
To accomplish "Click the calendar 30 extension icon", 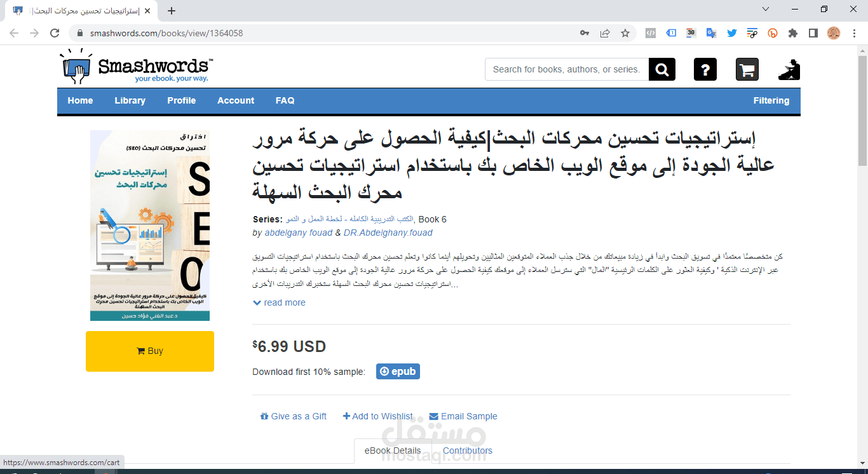I will point(691,33).
